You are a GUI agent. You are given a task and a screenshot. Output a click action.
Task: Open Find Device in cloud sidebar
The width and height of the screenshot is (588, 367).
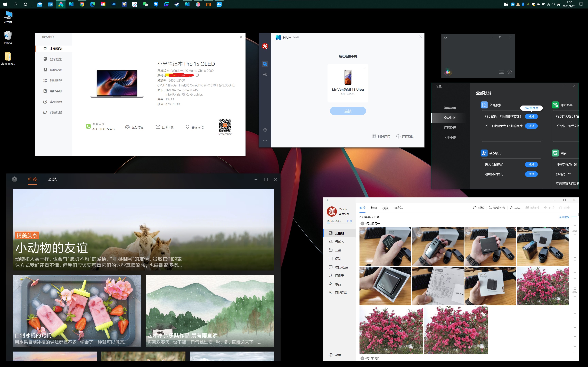(x=341, y=292)
